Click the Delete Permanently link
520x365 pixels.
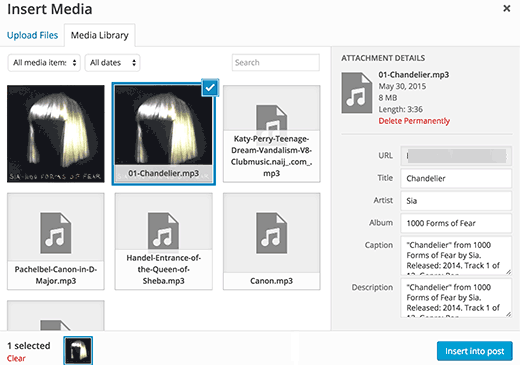pos(414,121)
